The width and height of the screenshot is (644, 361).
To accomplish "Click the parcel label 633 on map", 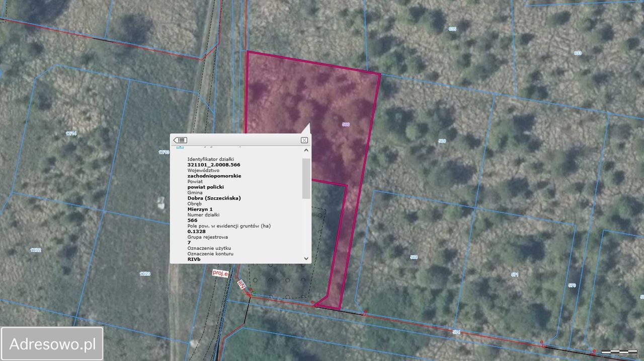I will (578, 53).
